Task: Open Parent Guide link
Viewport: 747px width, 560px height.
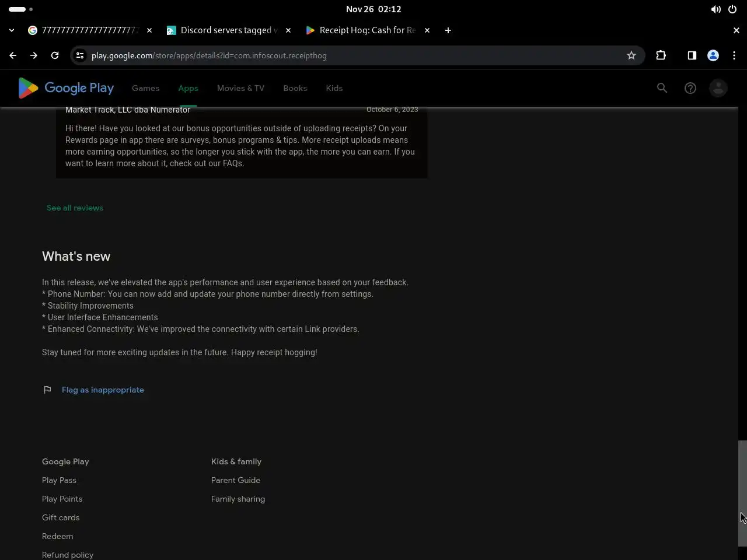Action: 236,480
